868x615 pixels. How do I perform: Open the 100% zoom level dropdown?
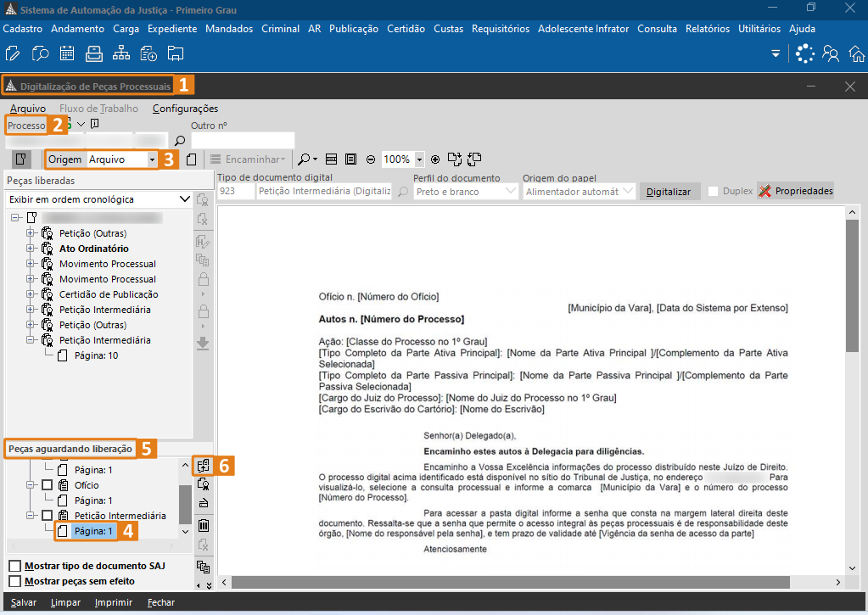[x=419, y=159]
